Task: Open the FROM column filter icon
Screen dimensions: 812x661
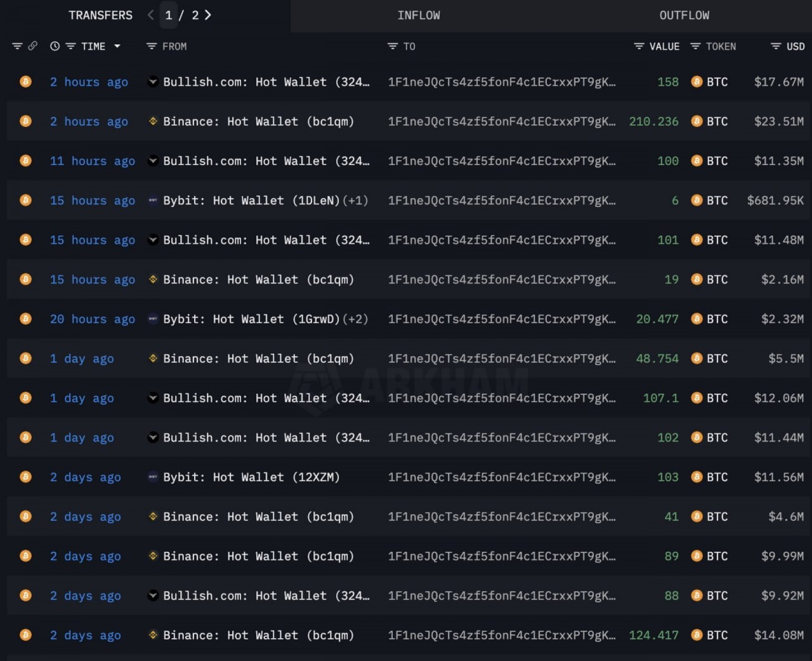Action: coord(151,46)
